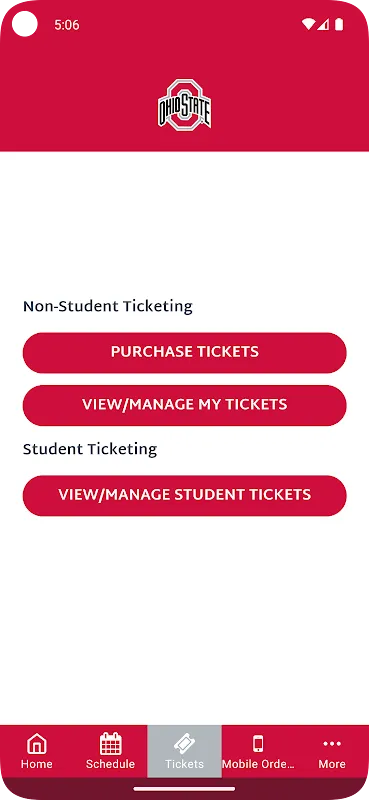Tap the Tickets ticket-stub icon
This screenshot has width=369, height=800.
click(x=184, y=744)
